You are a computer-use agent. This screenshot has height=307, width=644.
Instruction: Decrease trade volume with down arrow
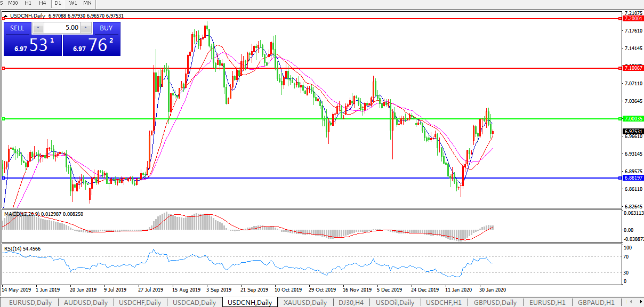(x=38, y=28)
